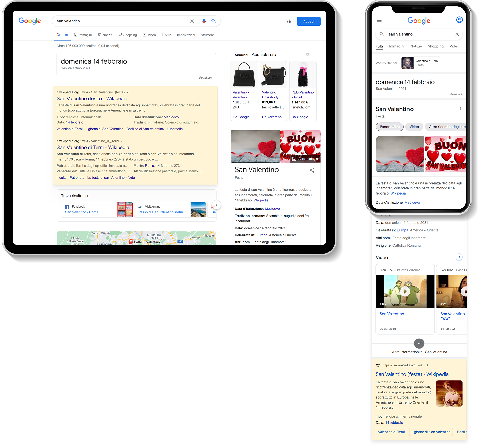Click the phone account profile icon

(459, 20)
